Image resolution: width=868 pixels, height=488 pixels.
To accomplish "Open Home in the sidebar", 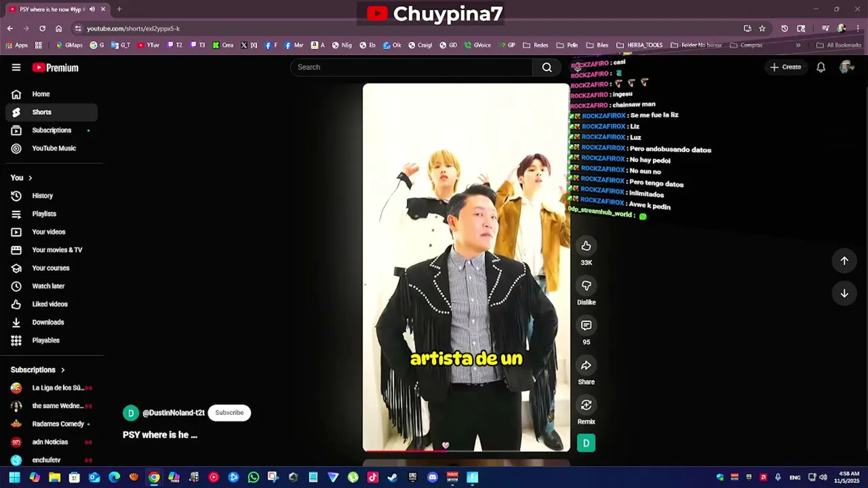I will (x=52, y=94).
